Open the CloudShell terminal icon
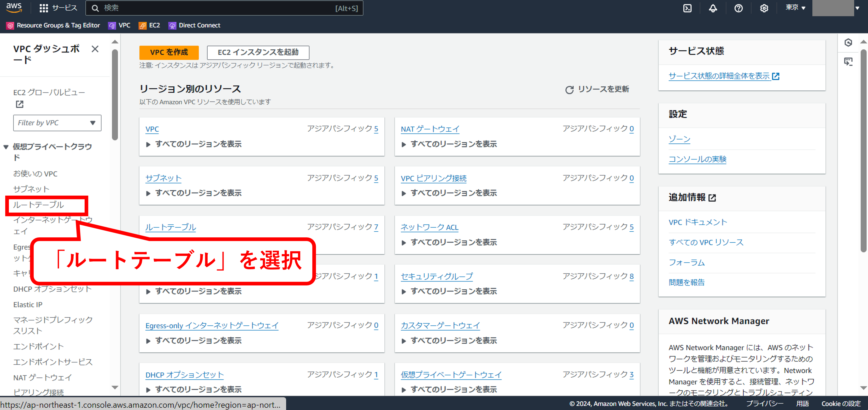 pyautogui.click(x=687, y=8)
